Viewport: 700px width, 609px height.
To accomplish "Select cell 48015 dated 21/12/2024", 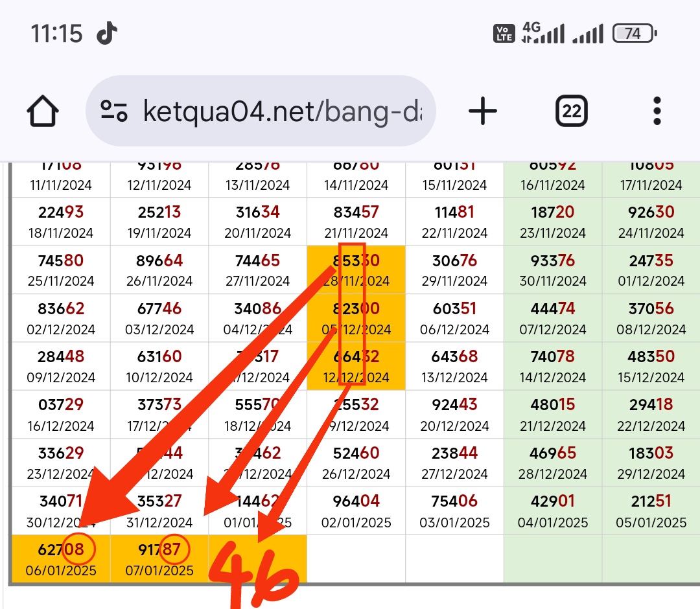I will (x=553, y=415).
